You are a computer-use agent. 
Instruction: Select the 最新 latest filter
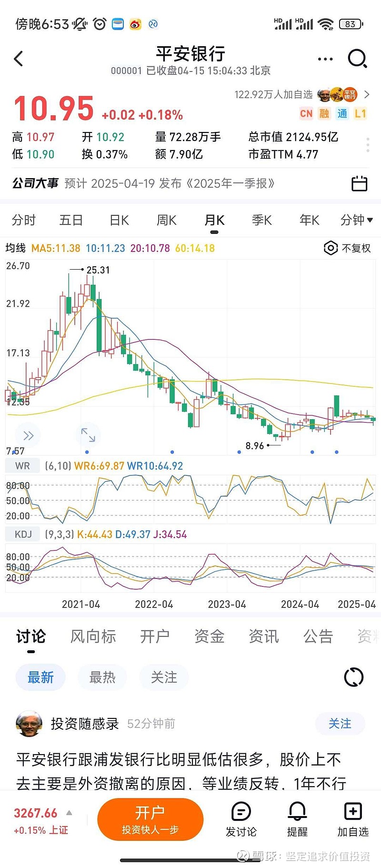pos(40,677)
